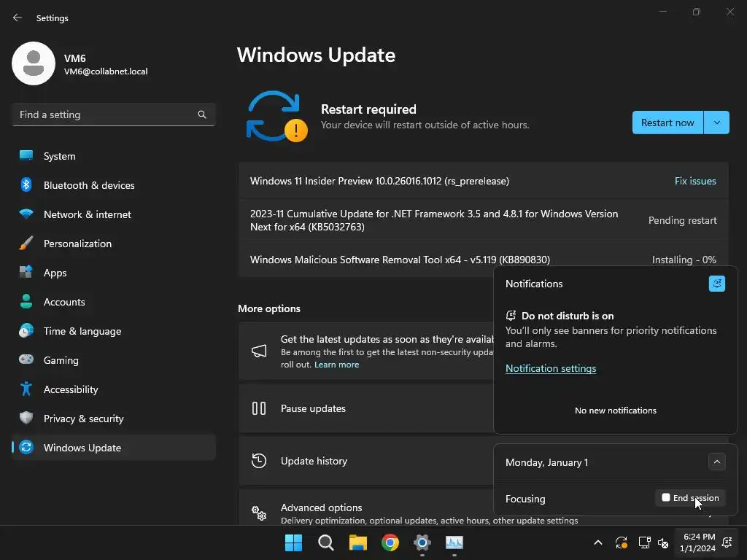747x560 pixels.
Task: Click the Windows Update sync icon in sidebar
Action: [26, 447]
